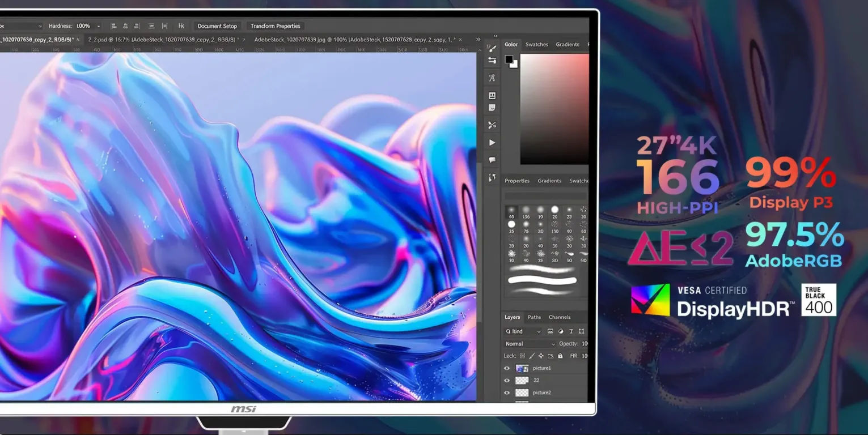Click the Tranform Properties button

276,26
